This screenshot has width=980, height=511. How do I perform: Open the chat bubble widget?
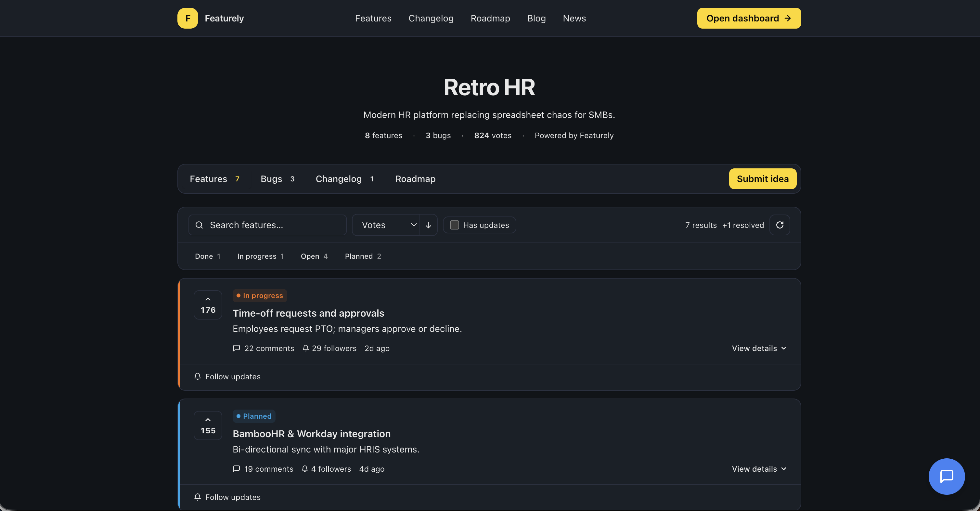tap(946, 476)
